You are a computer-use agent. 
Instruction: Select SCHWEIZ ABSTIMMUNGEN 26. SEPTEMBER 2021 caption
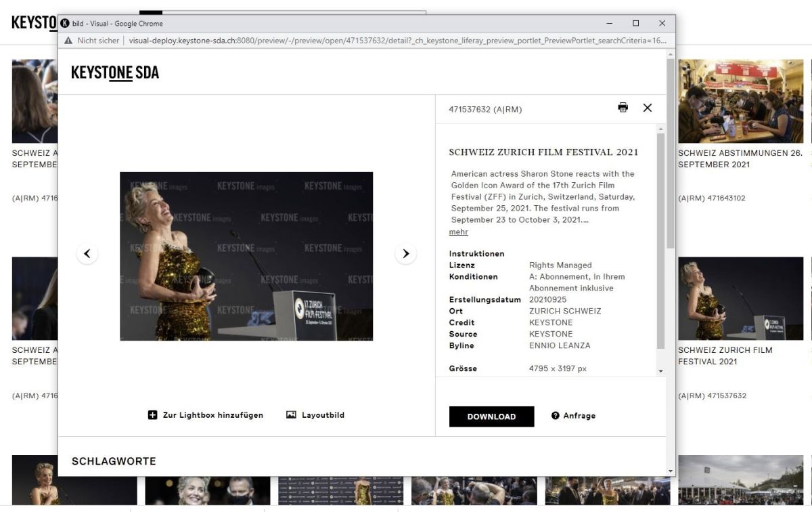[x=740, y=158]
